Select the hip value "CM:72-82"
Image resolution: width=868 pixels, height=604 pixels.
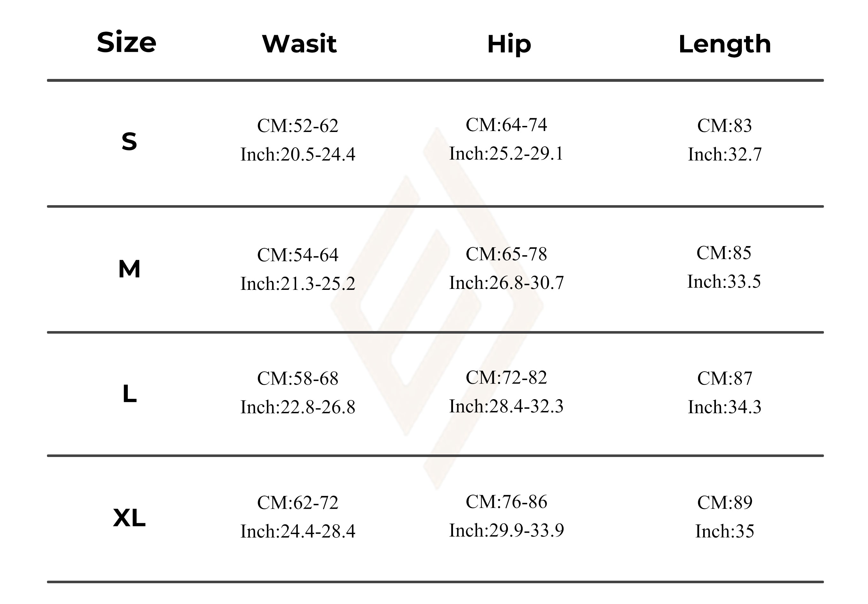(x=506, y=377)
